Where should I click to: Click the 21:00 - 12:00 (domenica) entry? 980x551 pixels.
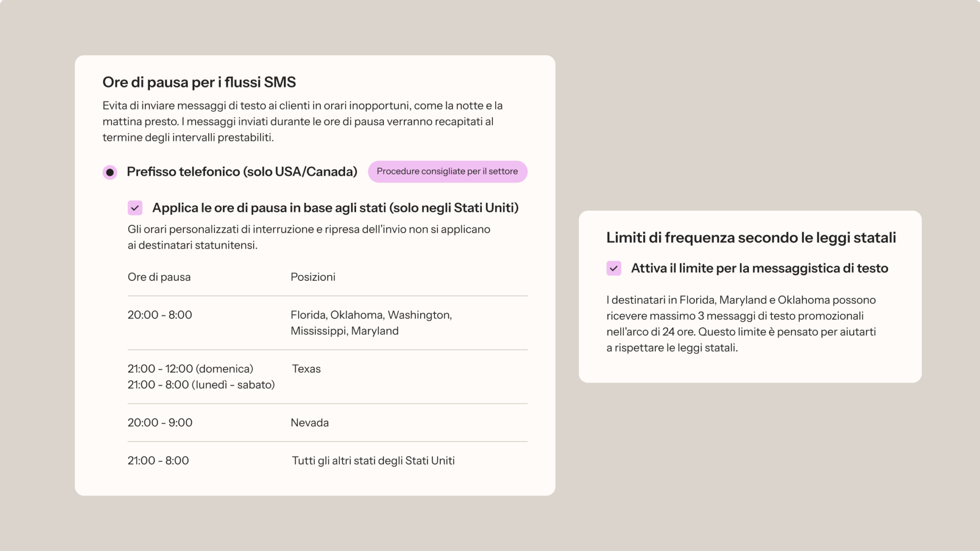click(190, 369)
